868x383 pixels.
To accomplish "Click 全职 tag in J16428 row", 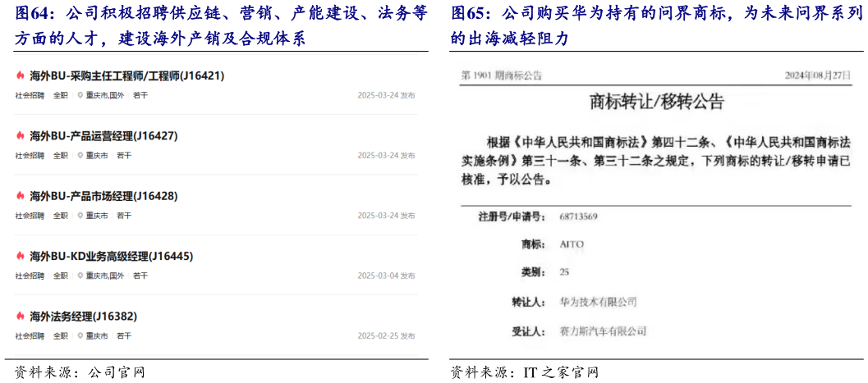I will pos(60,216).
